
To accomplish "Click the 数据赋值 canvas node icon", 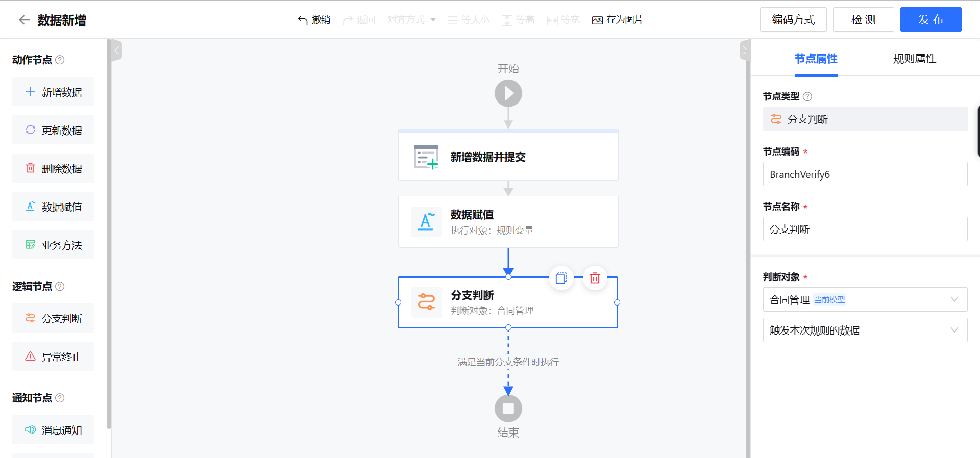I will (426, 222).
